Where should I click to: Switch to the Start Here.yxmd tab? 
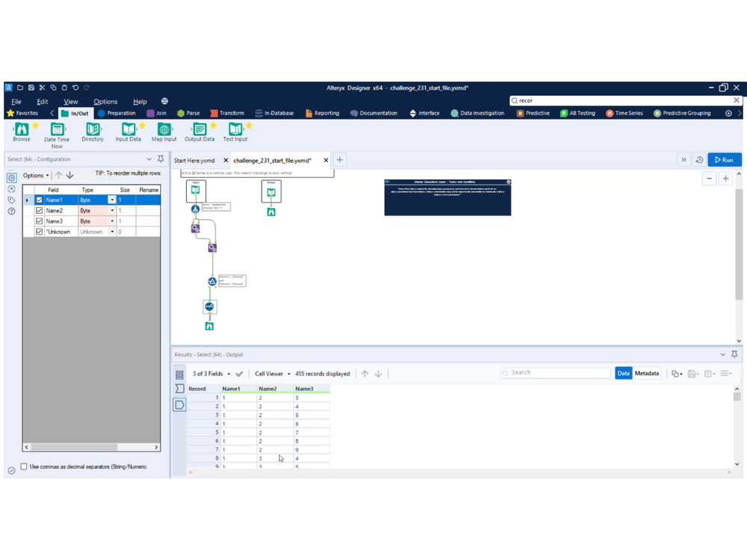tap(194, 161)
